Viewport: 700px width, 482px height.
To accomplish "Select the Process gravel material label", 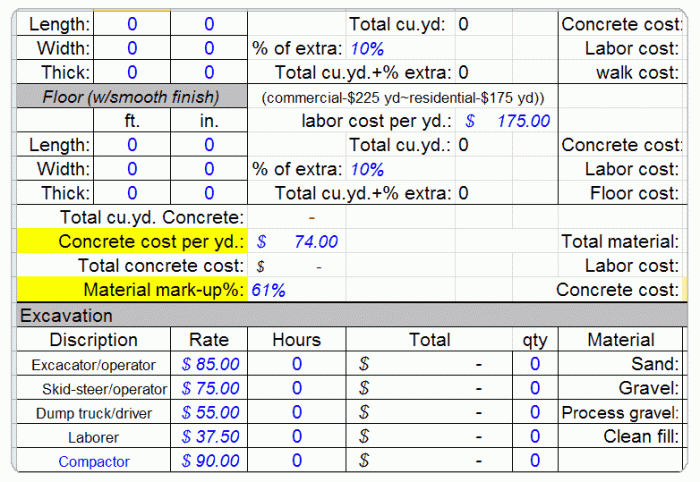I will coord(621,412).
